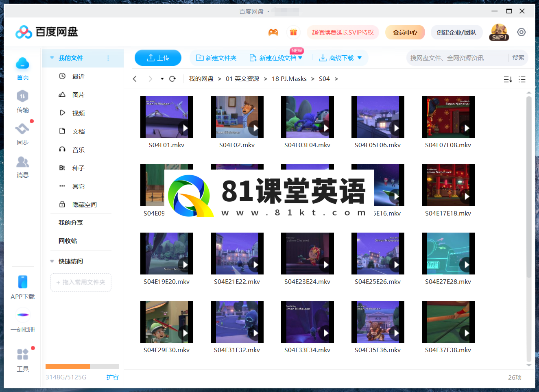
Task: Open 回收站 recycle bin
Action: pyautogui.click(x=68, y=241)
